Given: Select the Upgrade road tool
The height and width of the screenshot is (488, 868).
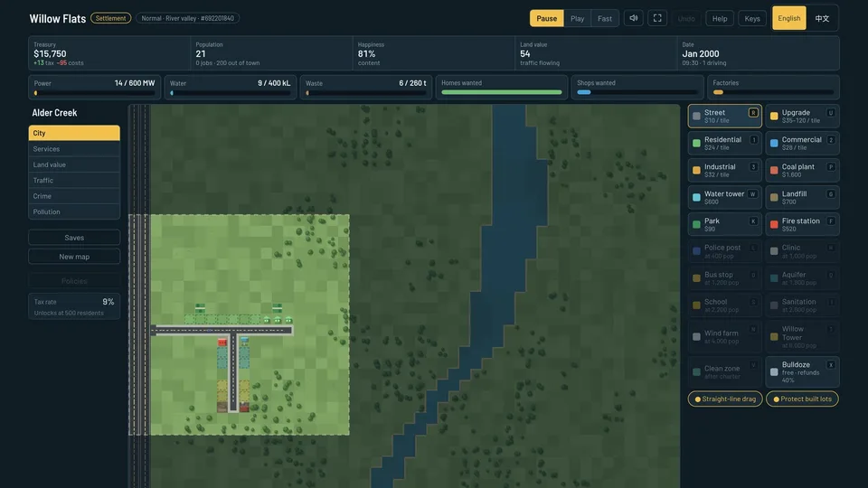Looking at the screenshot, I should point(802,116).
